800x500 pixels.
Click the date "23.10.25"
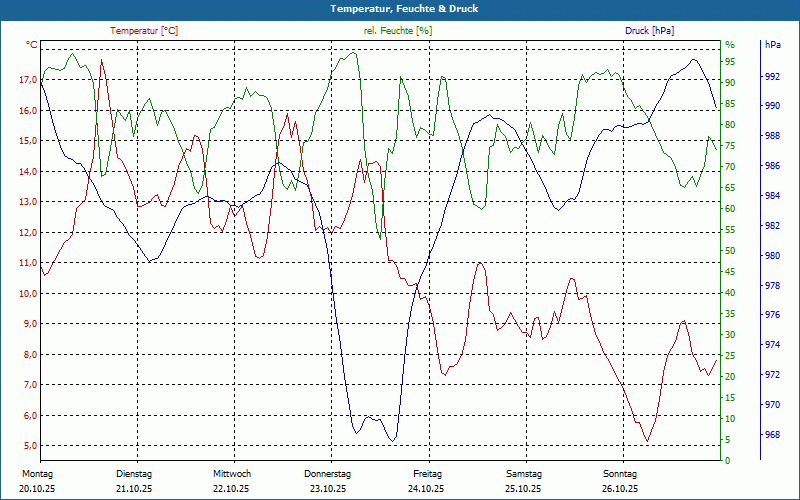click(328, 489)
